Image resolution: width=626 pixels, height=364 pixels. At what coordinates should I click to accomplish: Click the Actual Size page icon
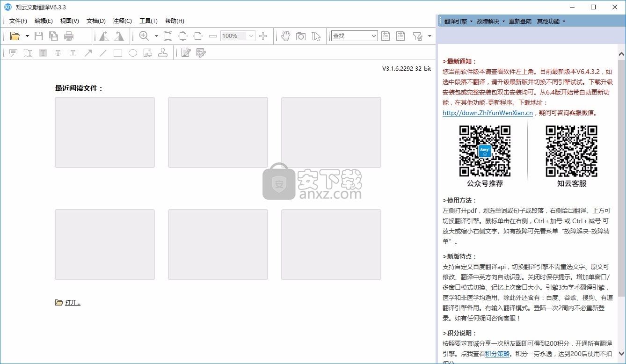[x=168, y=36]
